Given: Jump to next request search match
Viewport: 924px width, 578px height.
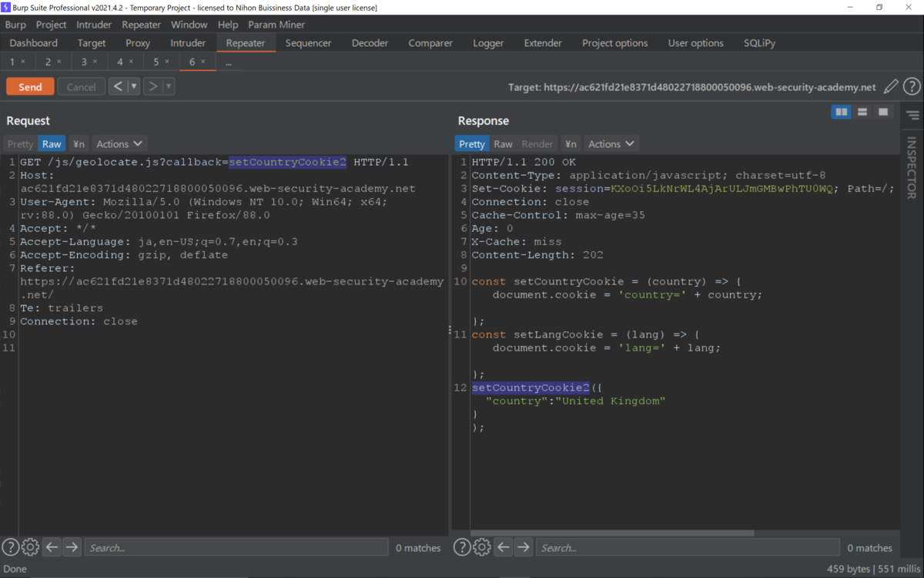Looking at the screenshot, I should click(72, 547).
